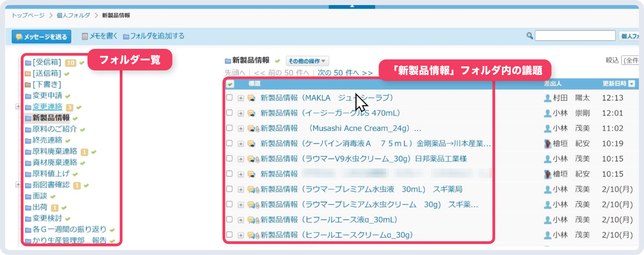Open message 新製品情報（イージーガーグルS 470mL）
Screen dimensions: 644x255
pyautogui.click(x=330, y=113)
